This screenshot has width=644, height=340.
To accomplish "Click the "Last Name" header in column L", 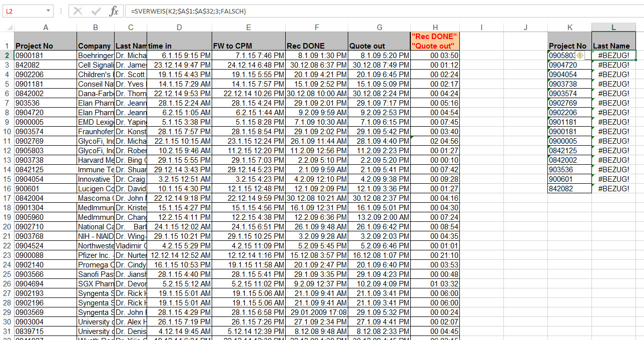I will pyautogui.click(x=613, y=46).
